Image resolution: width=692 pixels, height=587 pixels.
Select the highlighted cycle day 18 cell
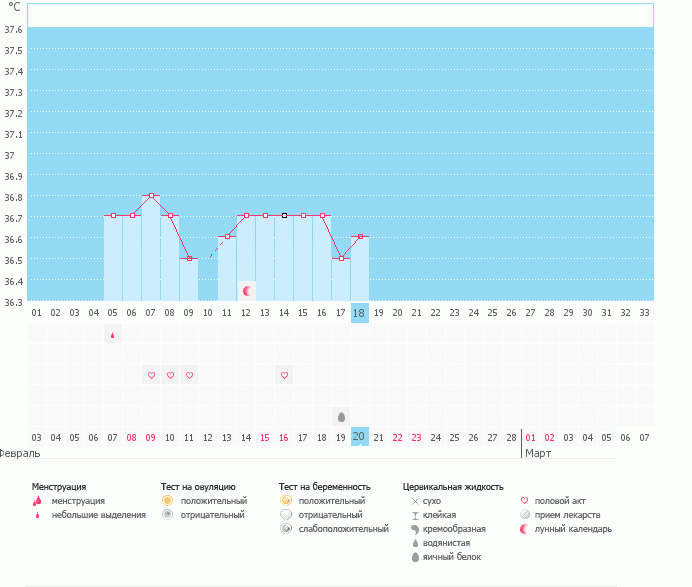tap(360, 313)
